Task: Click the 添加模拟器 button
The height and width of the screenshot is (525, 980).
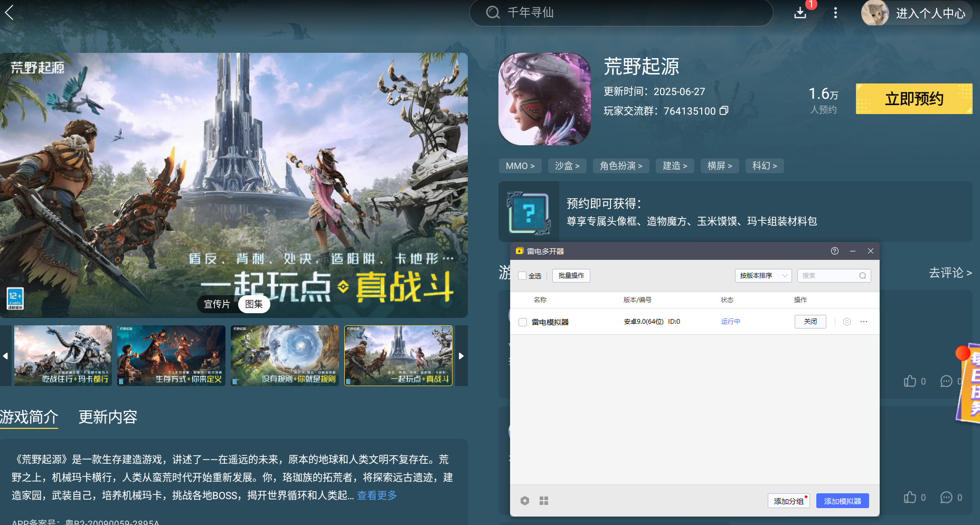Action: coord(843,501)
